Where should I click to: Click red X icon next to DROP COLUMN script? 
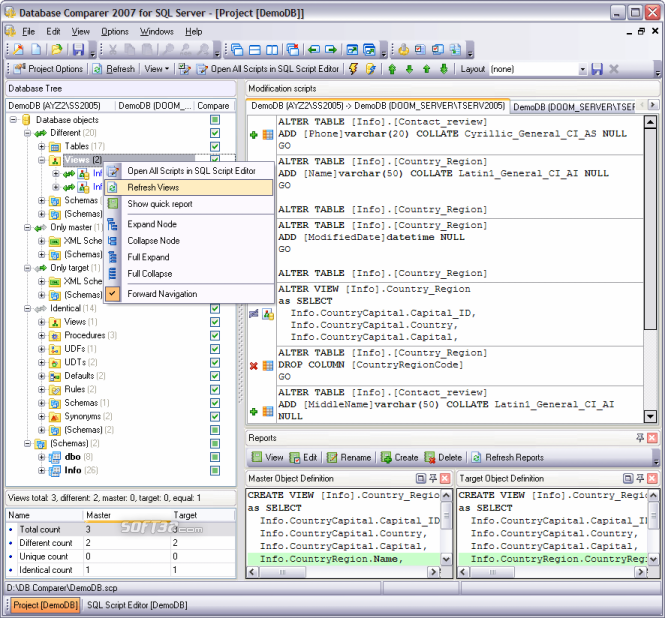(254, 366)
